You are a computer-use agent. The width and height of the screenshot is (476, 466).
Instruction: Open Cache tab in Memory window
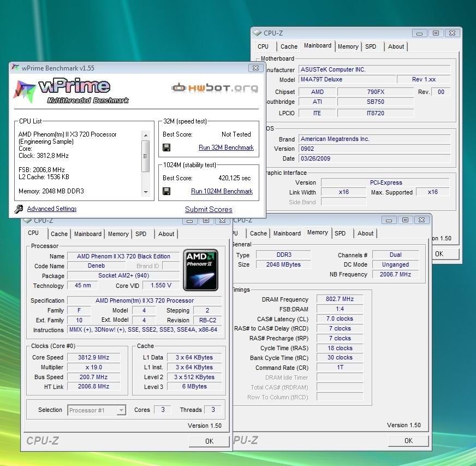(x=258, y=233)
